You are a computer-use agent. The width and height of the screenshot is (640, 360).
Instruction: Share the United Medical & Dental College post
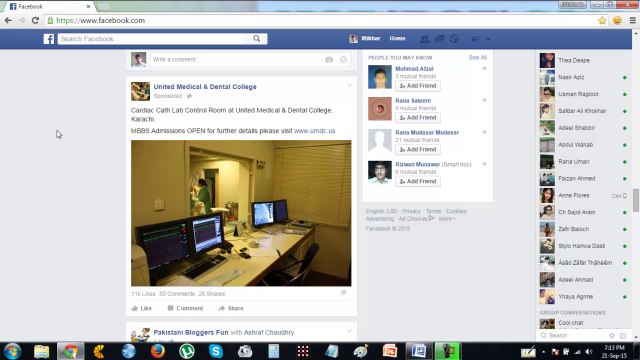(231, 308)
